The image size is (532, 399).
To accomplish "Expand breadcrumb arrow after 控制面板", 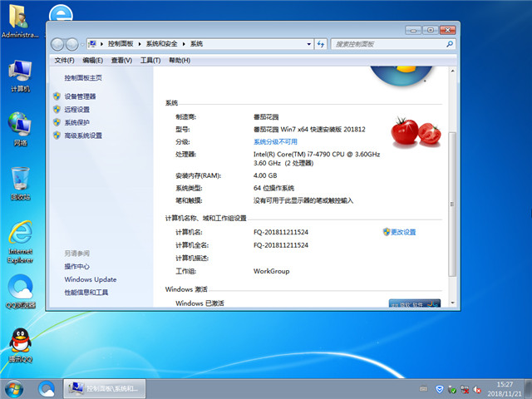I will tap(140, 44).
